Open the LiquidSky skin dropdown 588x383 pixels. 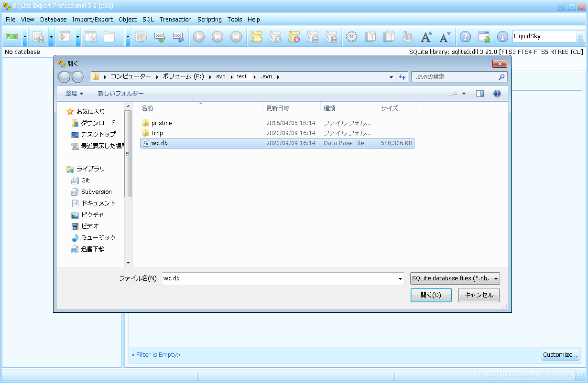point(580,37)
